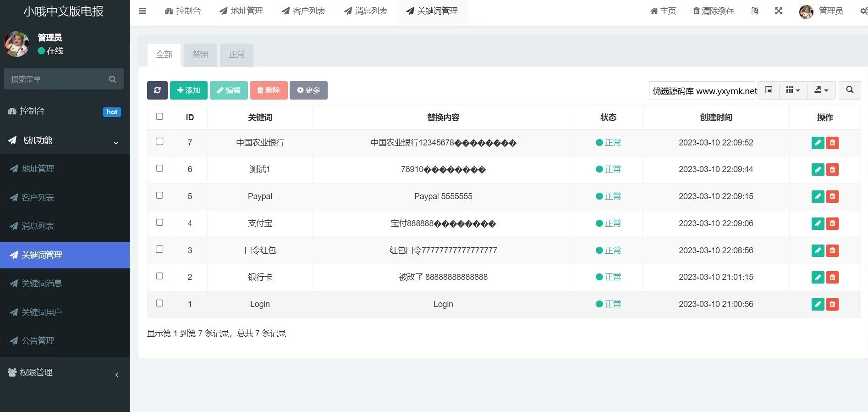Open the language switch icon
The height and width of the screenshot is (412, 868).
click(x=754, y=11)
